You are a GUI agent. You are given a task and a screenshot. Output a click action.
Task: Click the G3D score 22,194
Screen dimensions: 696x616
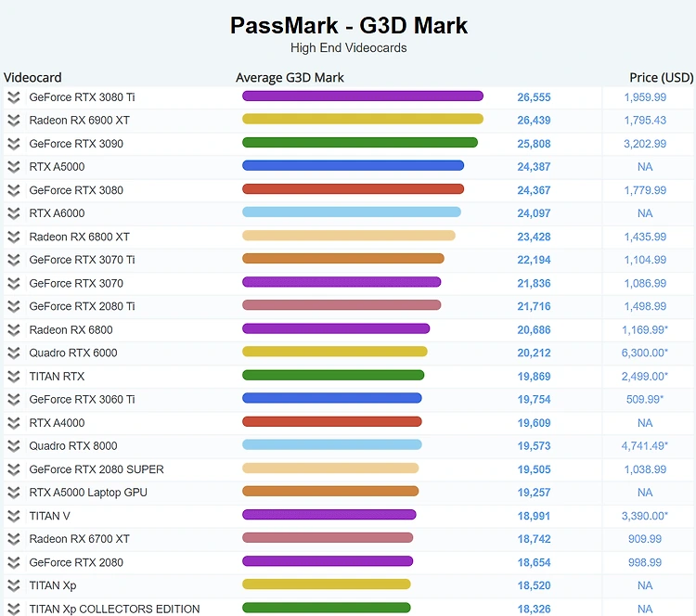pos(534,260)
